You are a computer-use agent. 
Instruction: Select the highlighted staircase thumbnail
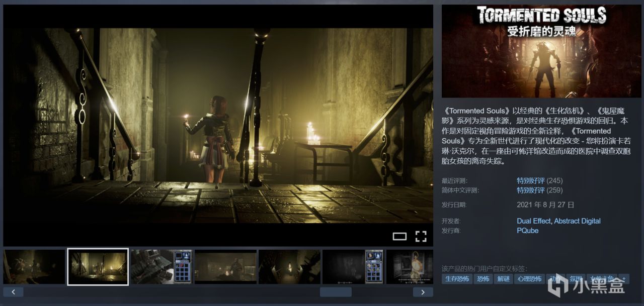tap(98, 267)
